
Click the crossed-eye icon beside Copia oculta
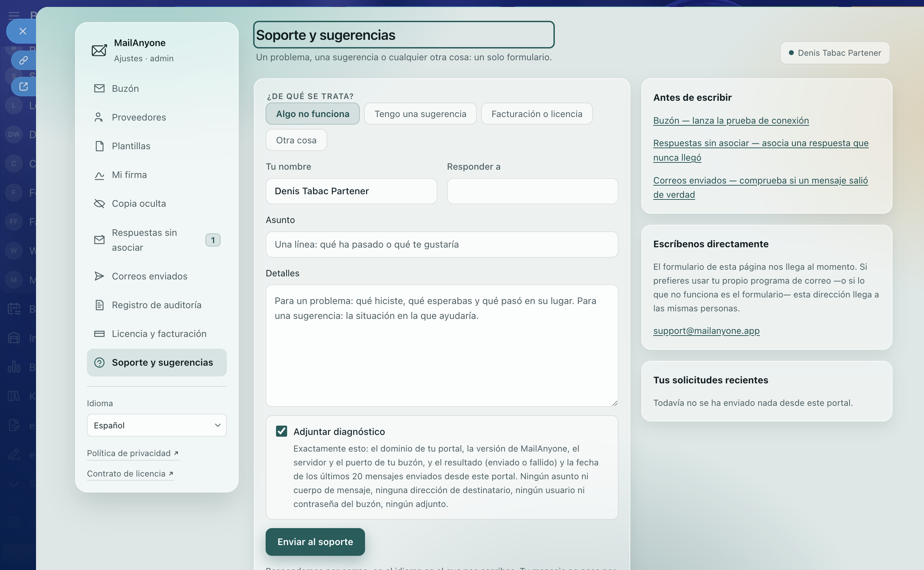(99, 204)
